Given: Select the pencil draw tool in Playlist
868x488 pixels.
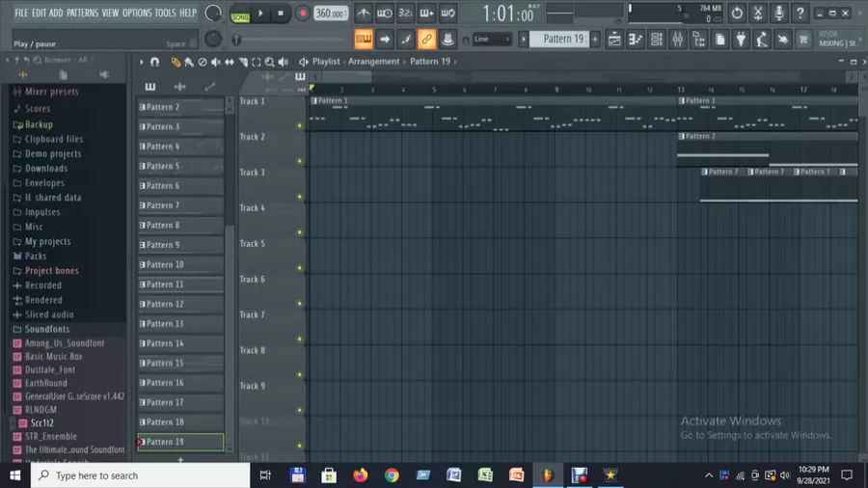Looking at the screenshot, I should pyautogui.click(x=176, y=62).
